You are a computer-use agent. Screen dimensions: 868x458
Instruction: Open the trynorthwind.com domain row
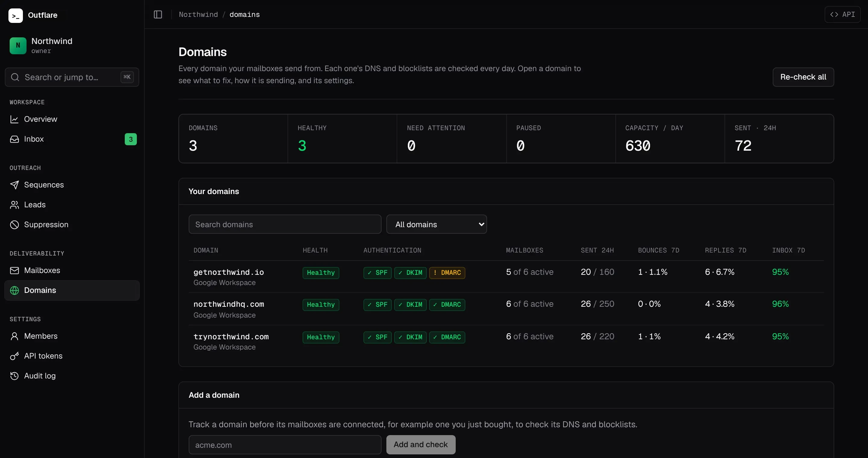pyautogui.click(x=506, y=341)
